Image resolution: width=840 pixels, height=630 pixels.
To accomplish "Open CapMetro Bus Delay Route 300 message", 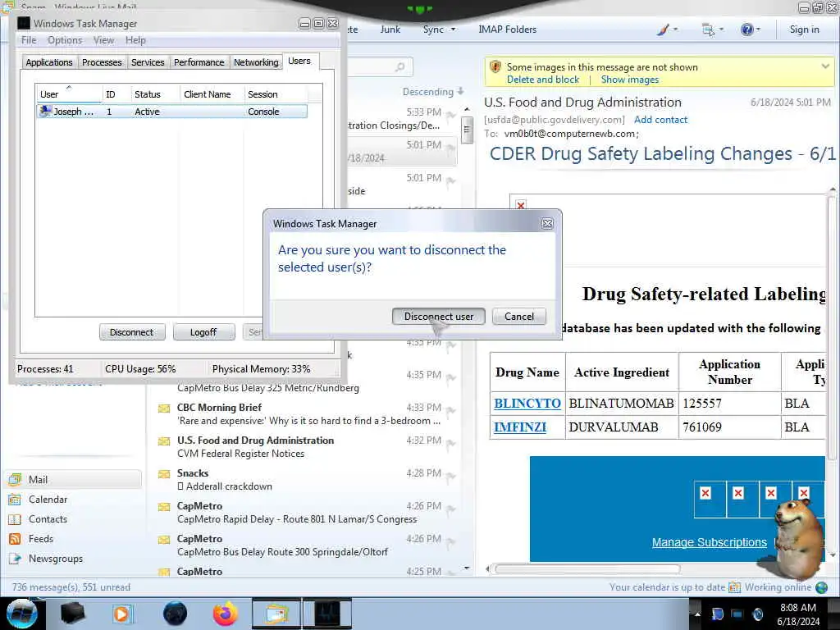I will click(x=307, y=546).
